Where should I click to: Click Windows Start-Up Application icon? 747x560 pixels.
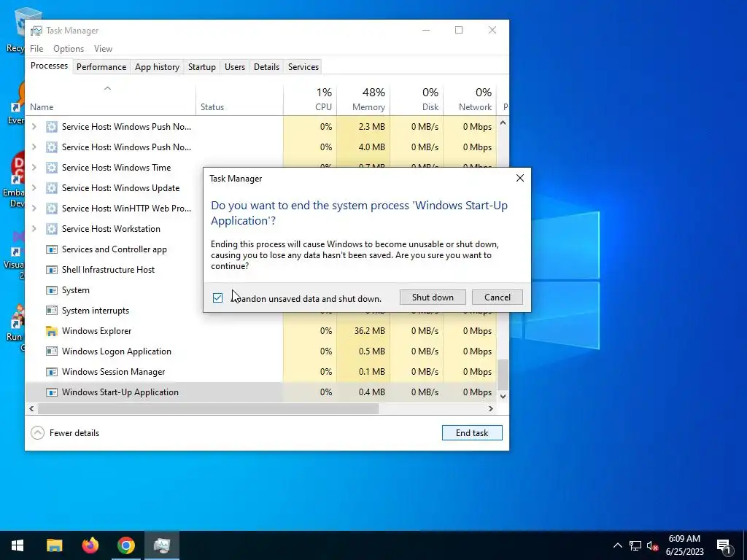[x=52, y=392]
